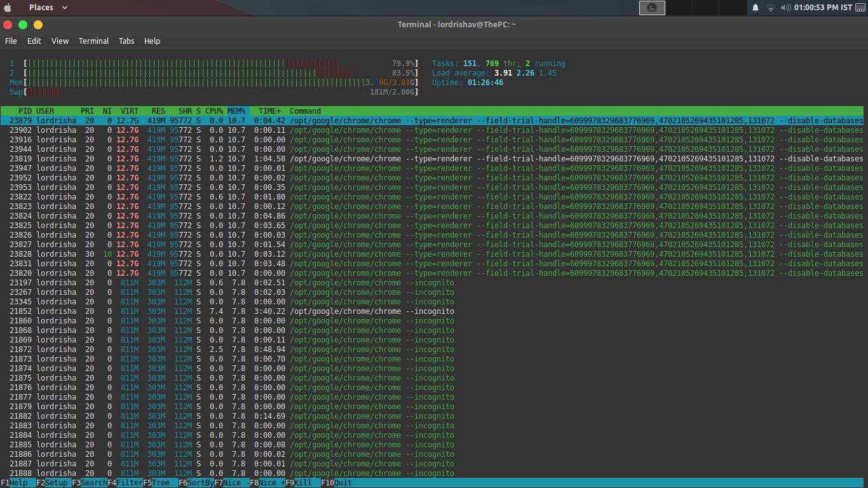Click F4 Filter in function bar

point(125,483)
